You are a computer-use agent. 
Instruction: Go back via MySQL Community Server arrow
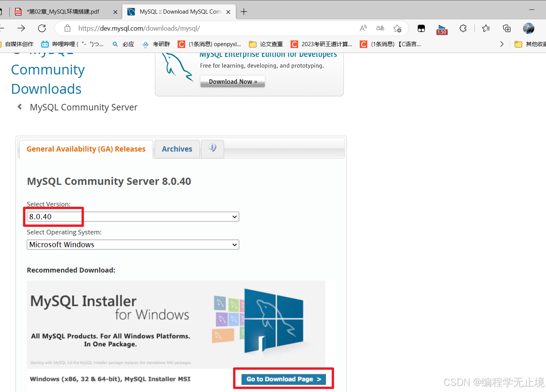20,107
